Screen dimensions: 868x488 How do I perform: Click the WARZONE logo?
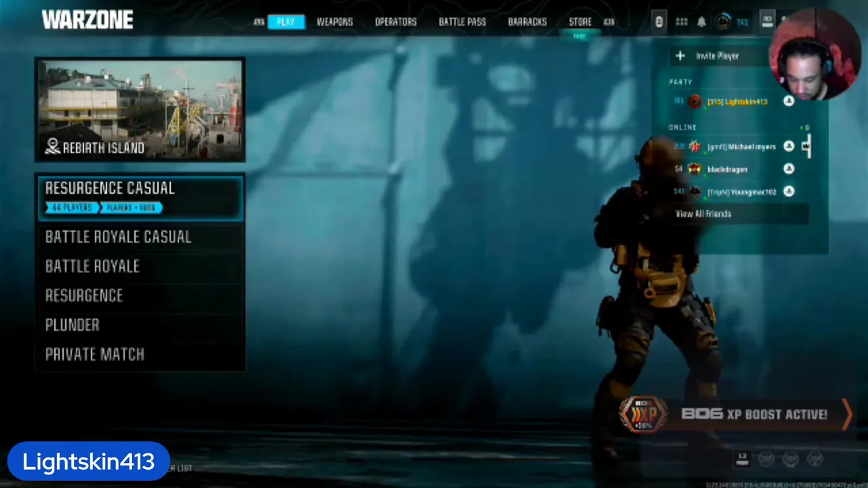(x=87, y=20)
